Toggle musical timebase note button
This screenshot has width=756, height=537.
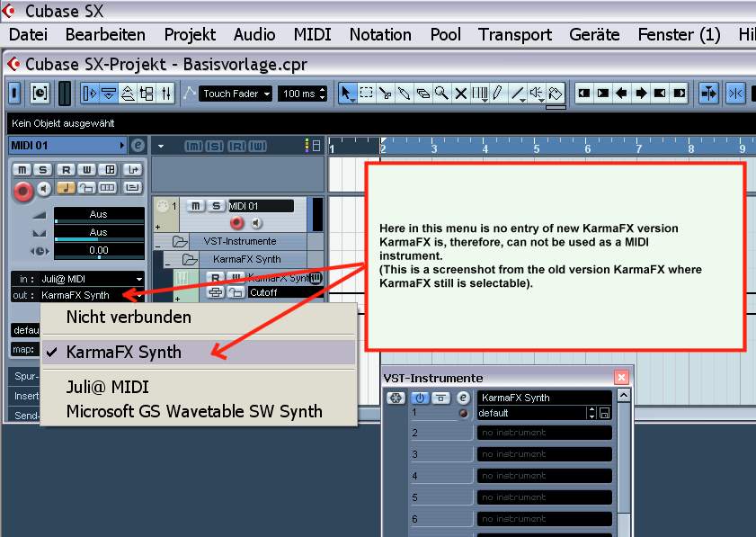(66, 187)
